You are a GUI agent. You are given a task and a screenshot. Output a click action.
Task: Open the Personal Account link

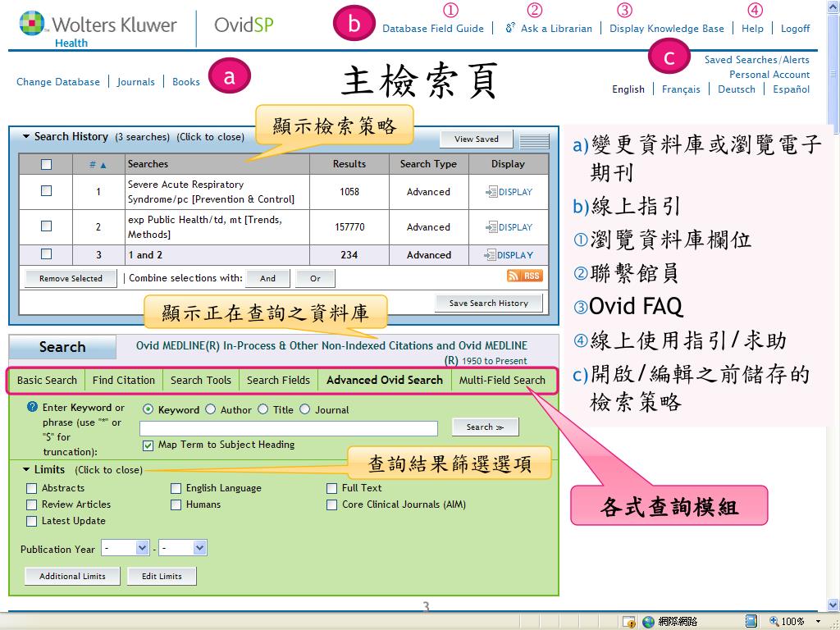(769, 75)
